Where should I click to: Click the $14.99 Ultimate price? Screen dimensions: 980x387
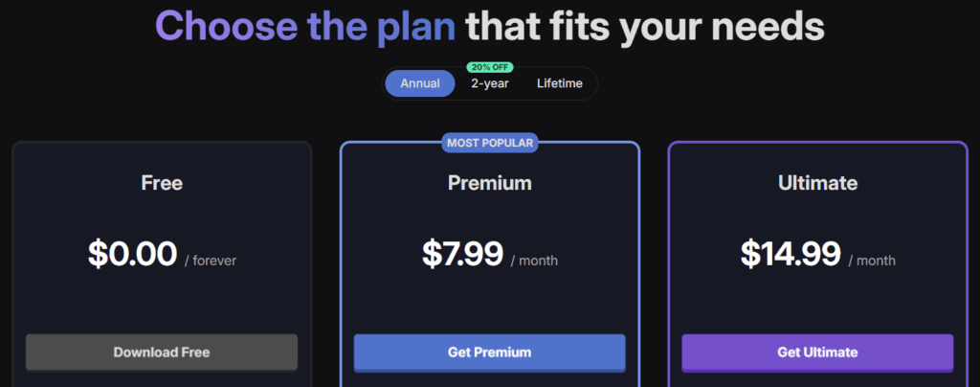coord(791,254)
